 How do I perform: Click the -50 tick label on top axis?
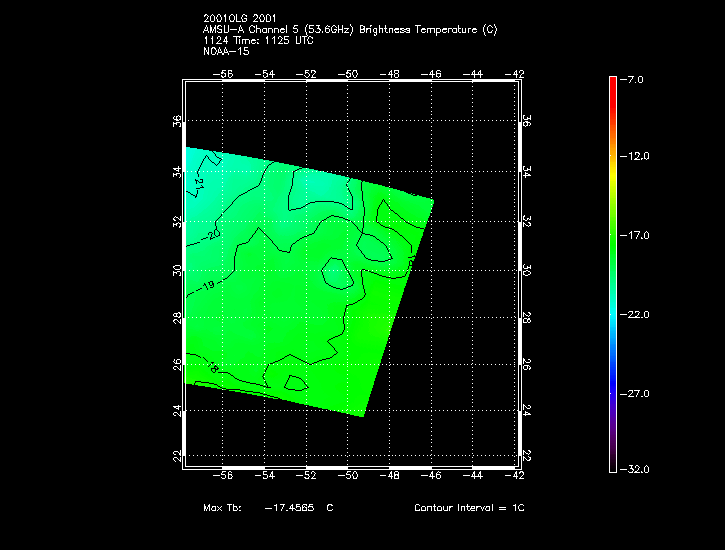pyautogui.click(x=349, y=74)
